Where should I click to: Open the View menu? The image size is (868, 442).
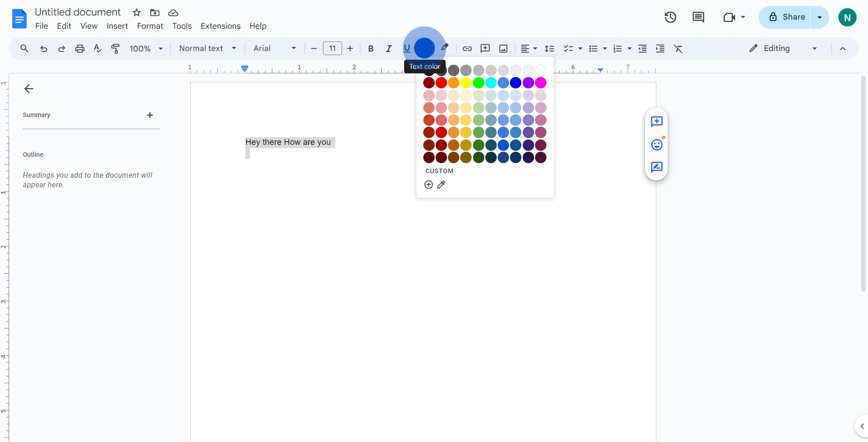click(x=89, y=26)
